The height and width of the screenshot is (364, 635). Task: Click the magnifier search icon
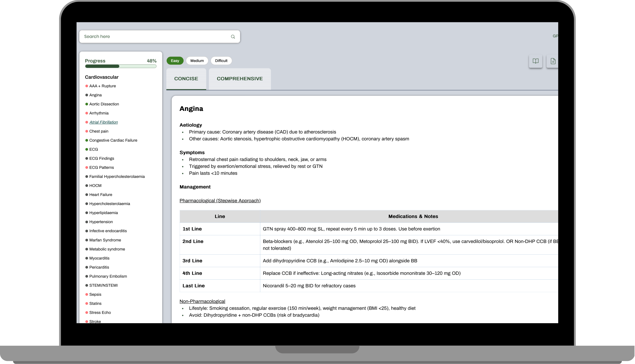(233, 37)
